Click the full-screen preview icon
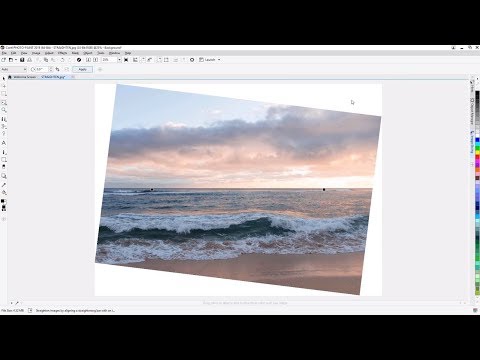This screenshot has width=480, height=360. 126,60
